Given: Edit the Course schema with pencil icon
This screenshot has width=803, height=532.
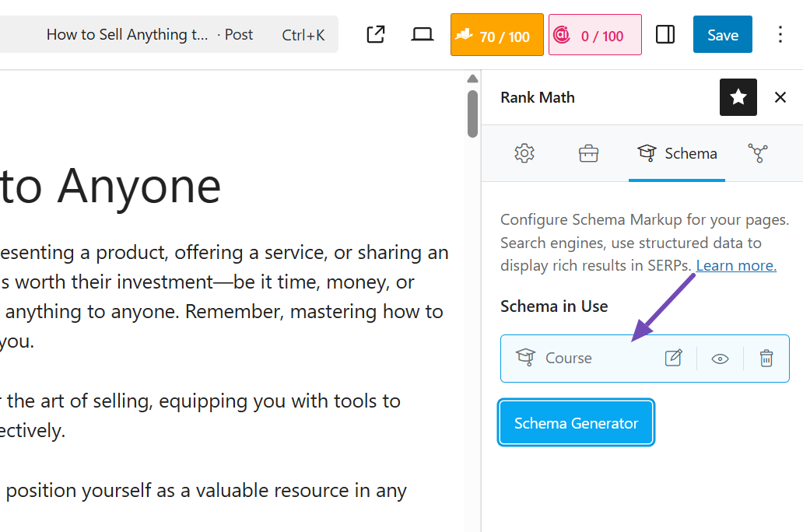Looking at the screenshot, I should point(673,359).
